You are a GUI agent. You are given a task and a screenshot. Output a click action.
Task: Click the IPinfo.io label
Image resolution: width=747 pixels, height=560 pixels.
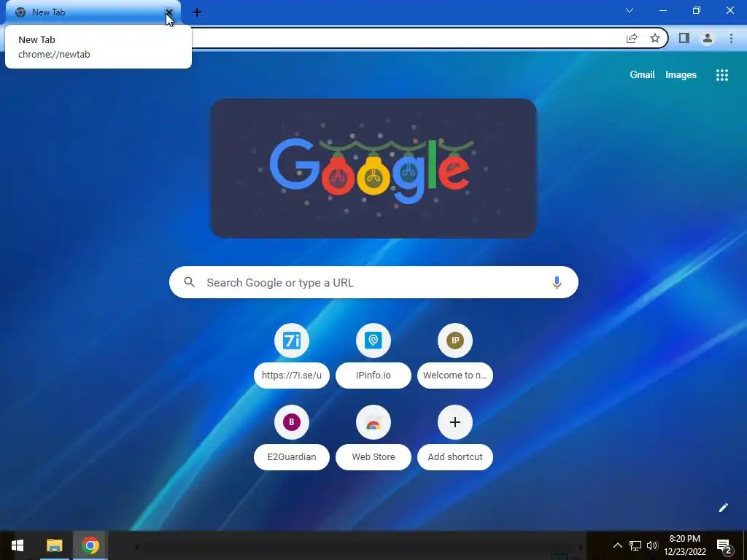tap(373, 376)
